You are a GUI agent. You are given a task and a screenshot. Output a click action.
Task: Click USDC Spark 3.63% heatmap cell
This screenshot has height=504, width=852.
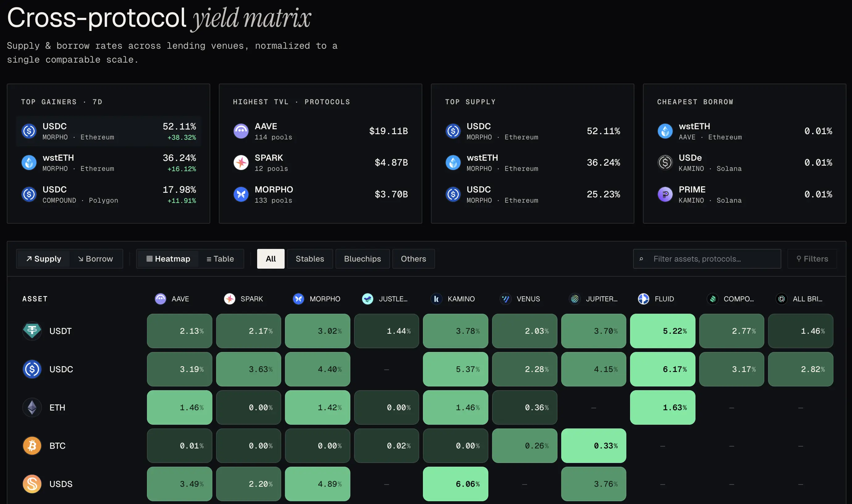(x=248, y=369)
